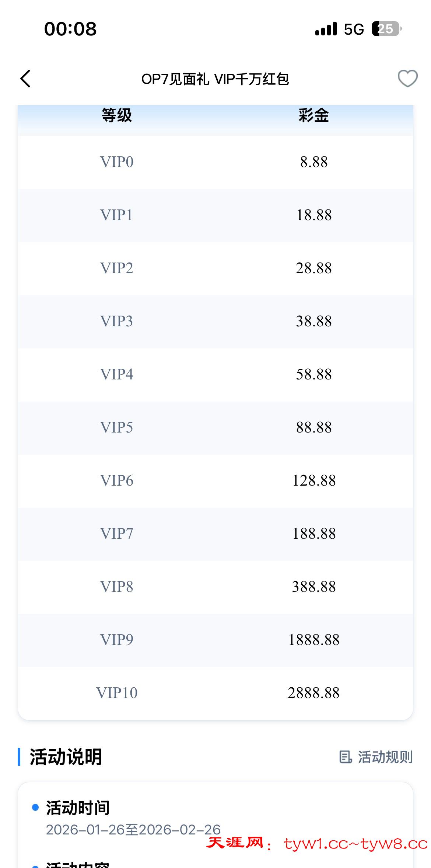Viewport: 431px width, 868px height.
Task: Tap the cellular signal bars icon
Action: click(x=326, y=29)
